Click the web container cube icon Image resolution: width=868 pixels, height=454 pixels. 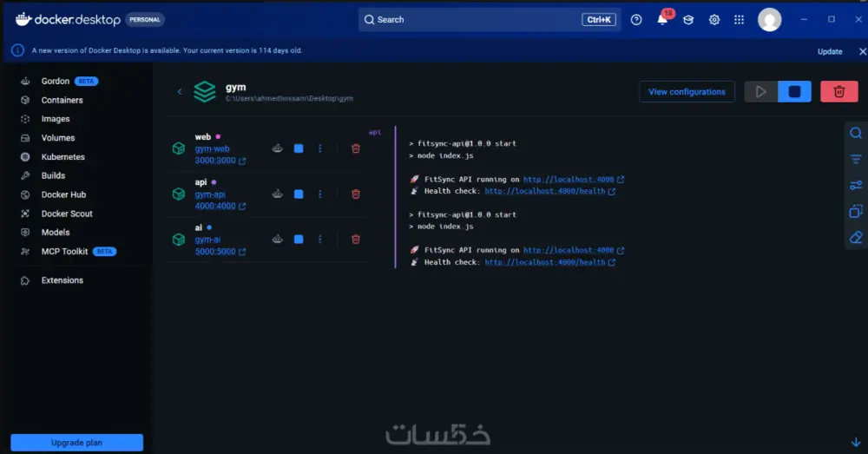click(x=179, y=148)
